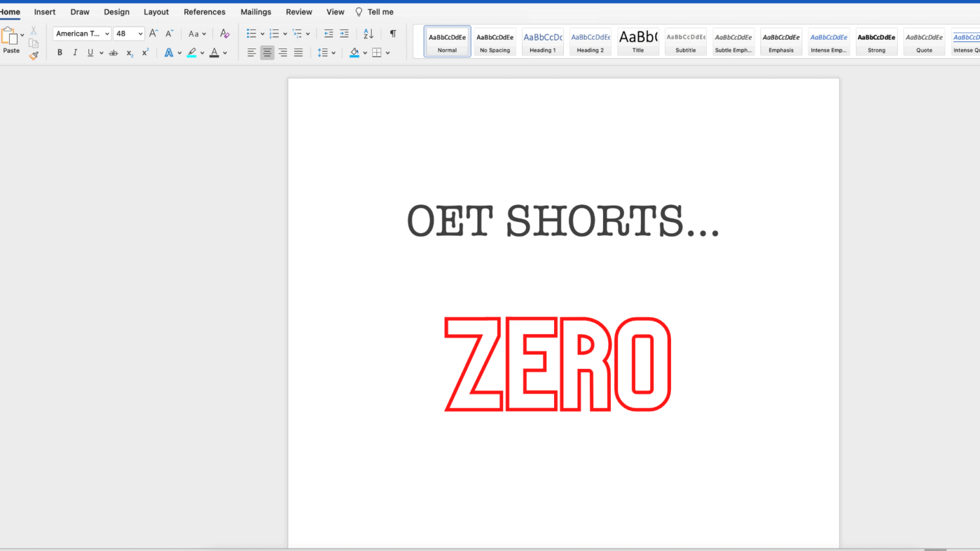Open the Change Case Aa menu
The image size is (980, 551).
pyautogui.click(x=197, y=33)
